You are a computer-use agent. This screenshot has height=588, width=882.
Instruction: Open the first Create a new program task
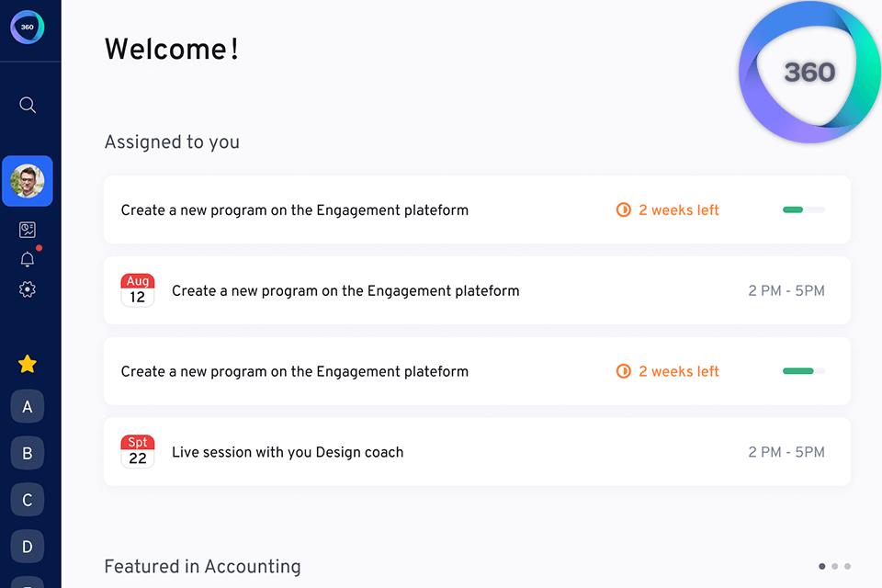pos(295,210)
